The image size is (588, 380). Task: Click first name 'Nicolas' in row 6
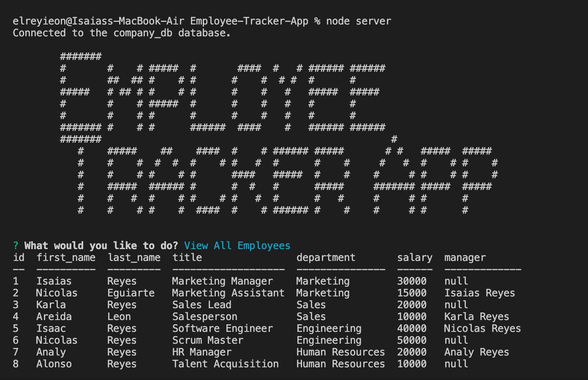(57, 340)
